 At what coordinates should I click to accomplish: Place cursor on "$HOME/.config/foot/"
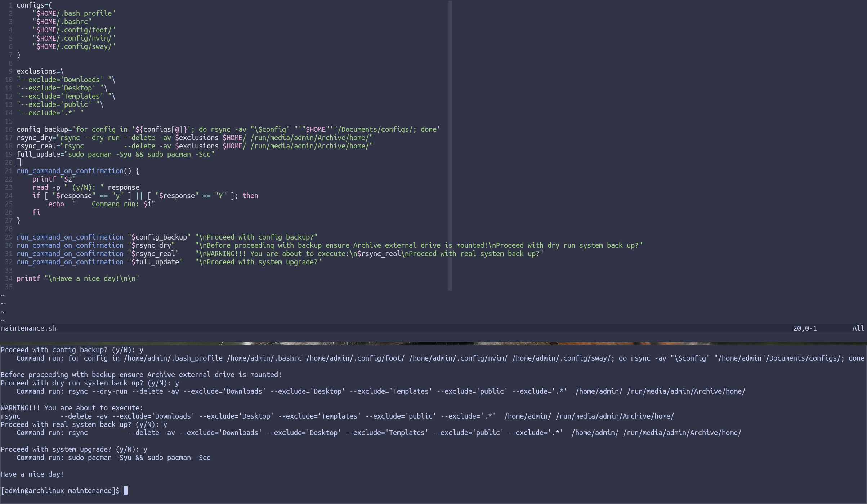pos(74,30)
